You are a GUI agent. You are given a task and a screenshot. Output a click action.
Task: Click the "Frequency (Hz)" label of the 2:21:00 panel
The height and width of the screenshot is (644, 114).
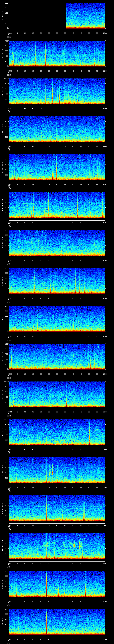point(3,470)
